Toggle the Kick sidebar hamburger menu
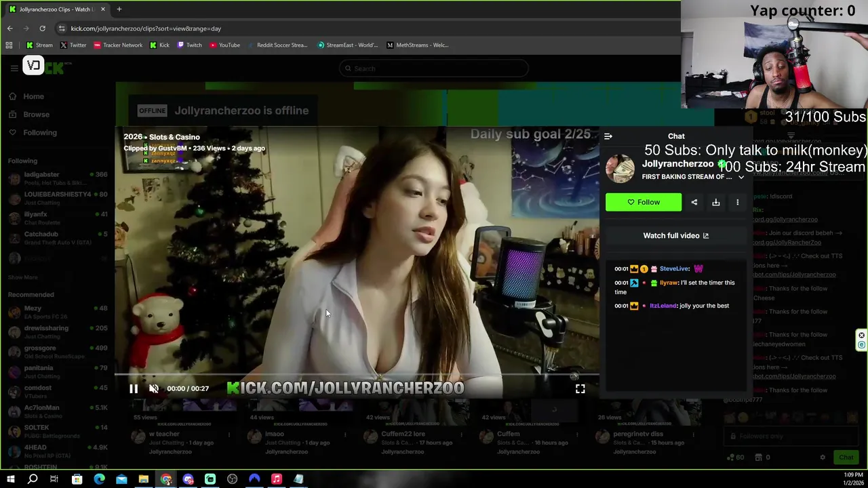The image size is (868, 488). click(x=14, y=68)
